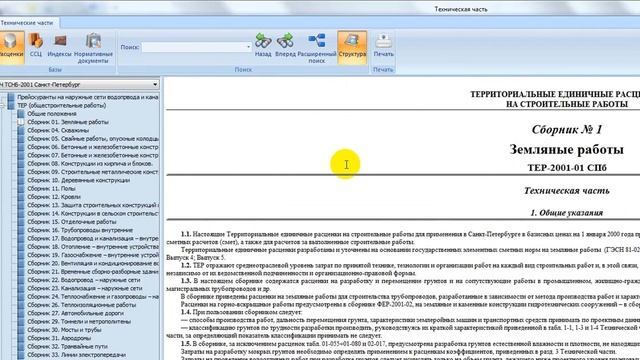Select Сборник 01. Земляные работы
This screenshot has height=360, width=640.
pyautogui.click(x=68, y=122)
